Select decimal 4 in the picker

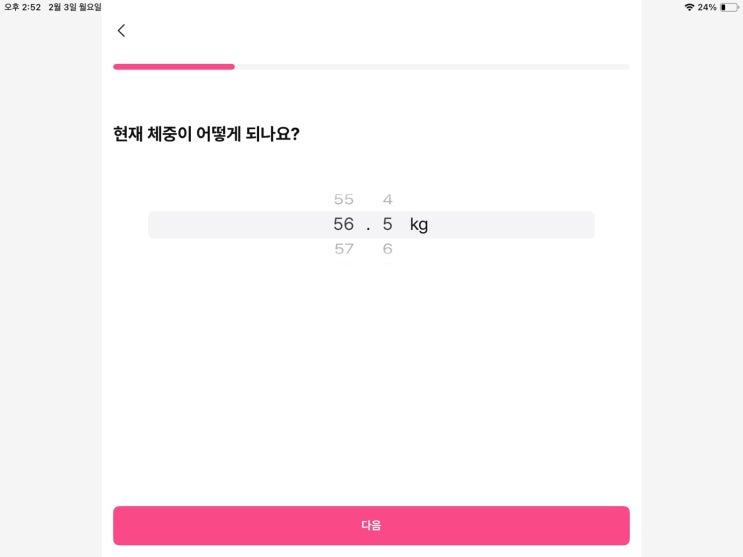coord(388,199)
